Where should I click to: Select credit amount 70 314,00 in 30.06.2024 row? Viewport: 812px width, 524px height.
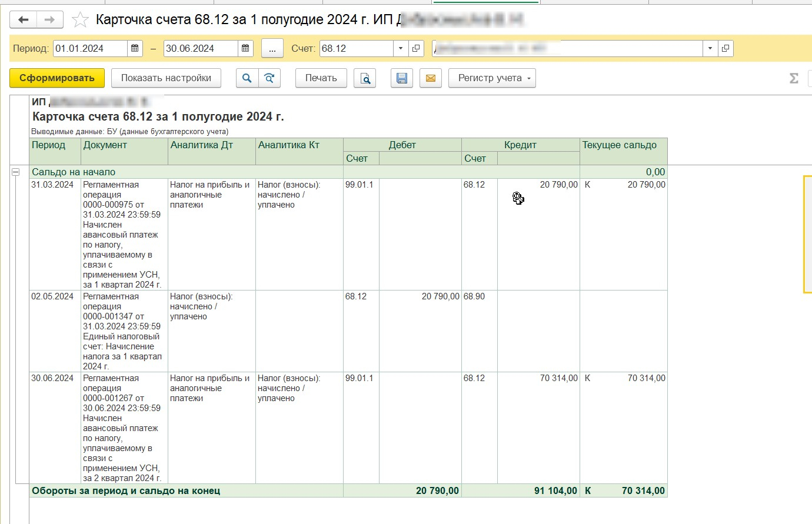pos(538,428)
